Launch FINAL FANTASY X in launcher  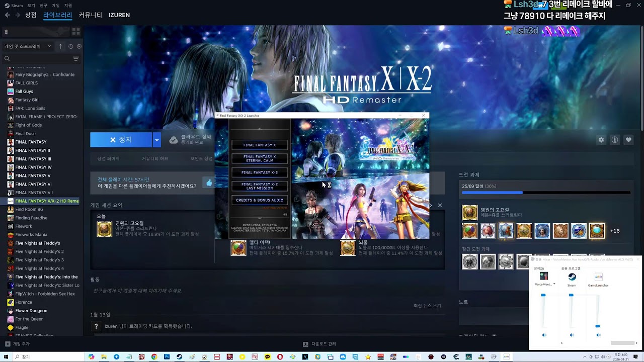pyautogui.click(x=260, y=145)
